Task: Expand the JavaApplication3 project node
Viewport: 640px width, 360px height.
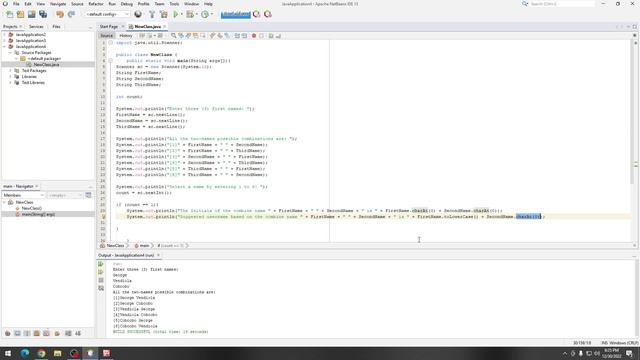Action: [4, 41]
